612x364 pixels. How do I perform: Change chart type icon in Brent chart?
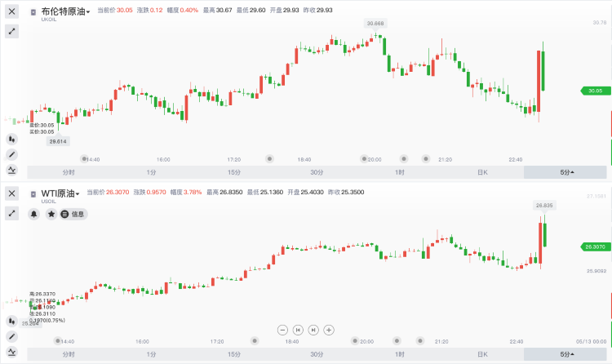pyautogui.click(x=11, y=139)
